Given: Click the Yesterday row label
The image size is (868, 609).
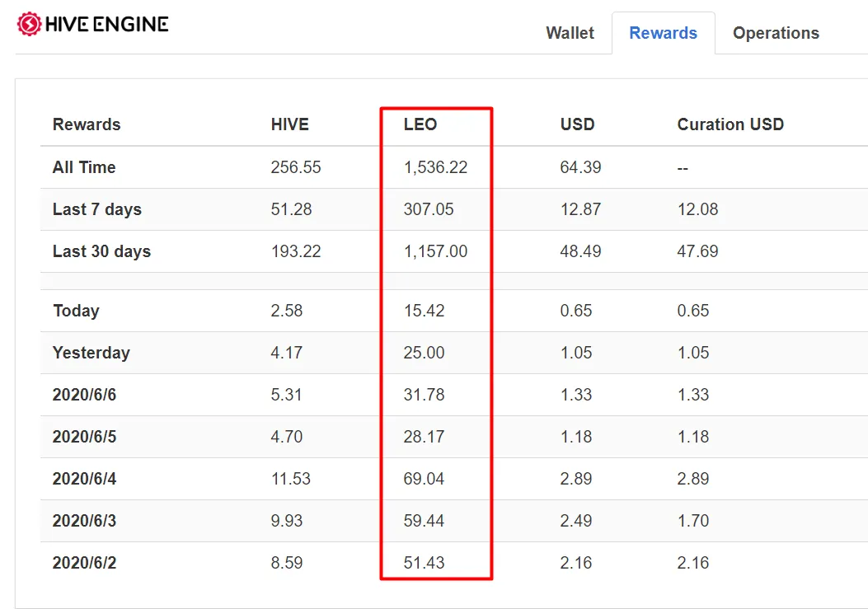Looking at the screenshot, I should (91, 353).
